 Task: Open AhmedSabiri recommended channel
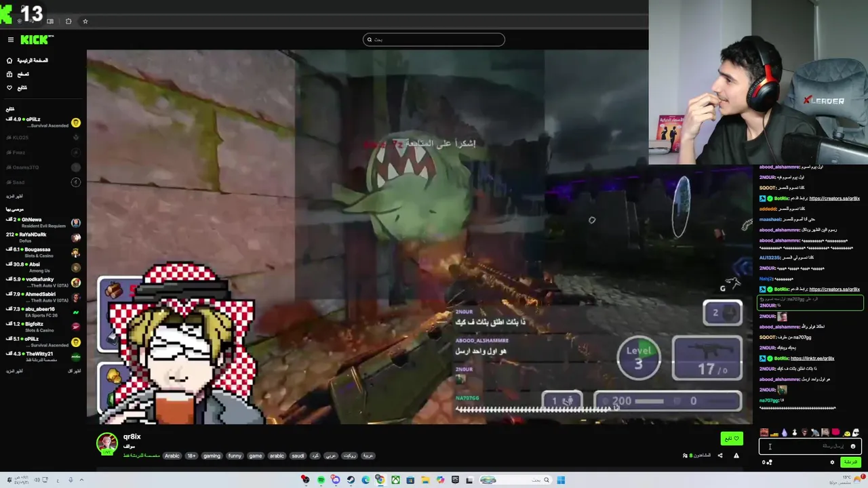[x=43, y=297]
